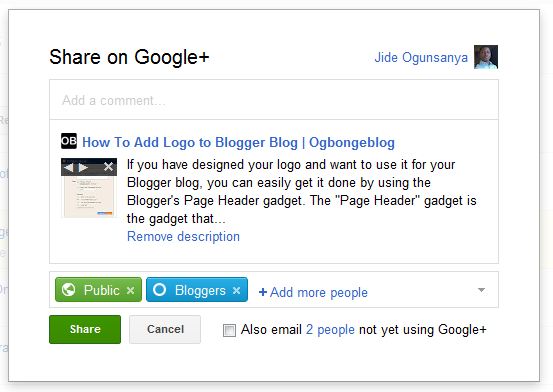Click the green Share button
The height and width of the screenshot is (392, 553).
tap(85, 329)
